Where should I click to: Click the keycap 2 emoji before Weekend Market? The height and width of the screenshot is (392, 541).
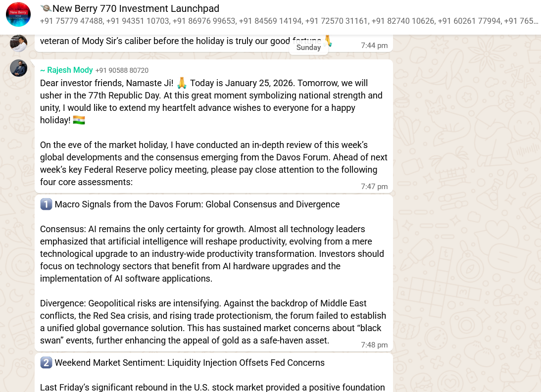(46, 363)
